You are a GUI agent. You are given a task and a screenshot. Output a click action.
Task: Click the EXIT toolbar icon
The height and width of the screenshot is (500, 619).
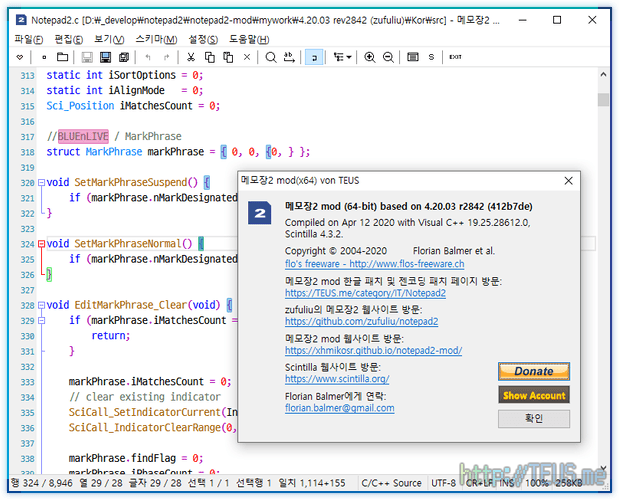pos(455,57)
